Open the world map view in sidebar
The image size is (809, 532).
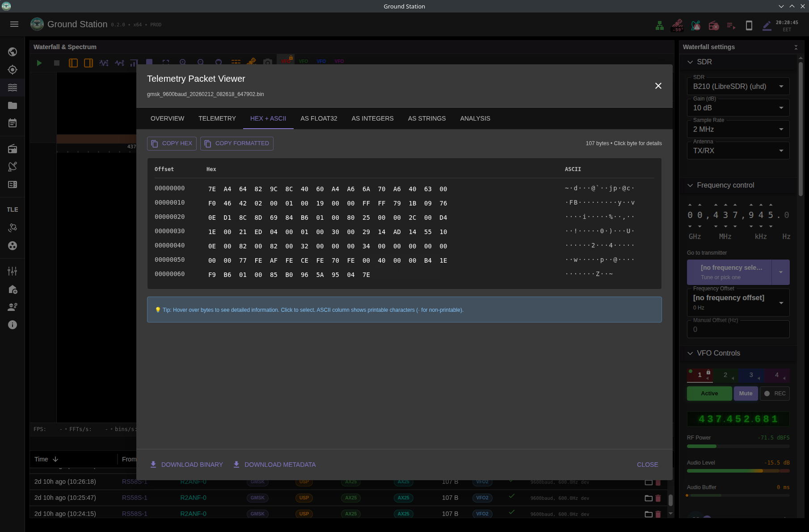[x=13, y=52]
